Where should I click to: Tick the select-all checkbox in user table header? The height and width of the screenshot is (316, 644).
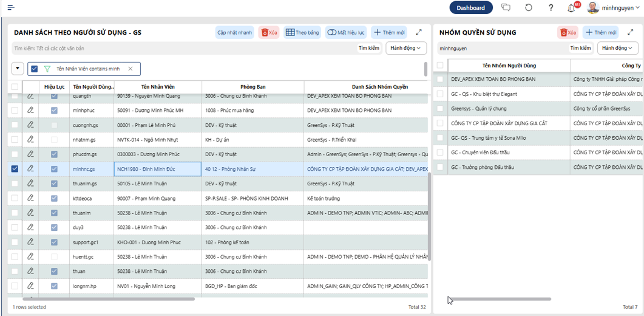click(x=15, y=87)
